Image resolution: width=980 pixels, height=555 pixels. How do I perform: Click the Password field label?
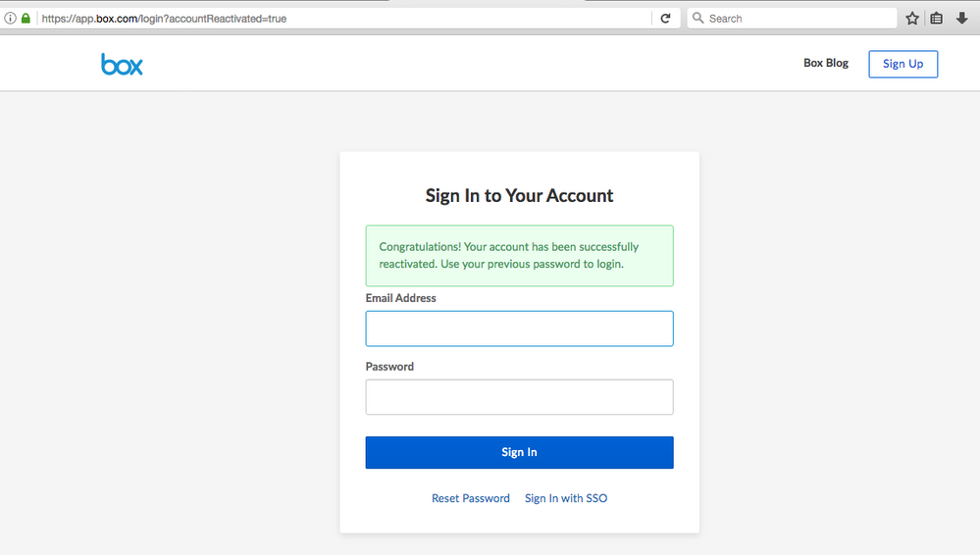click(390, 367)
